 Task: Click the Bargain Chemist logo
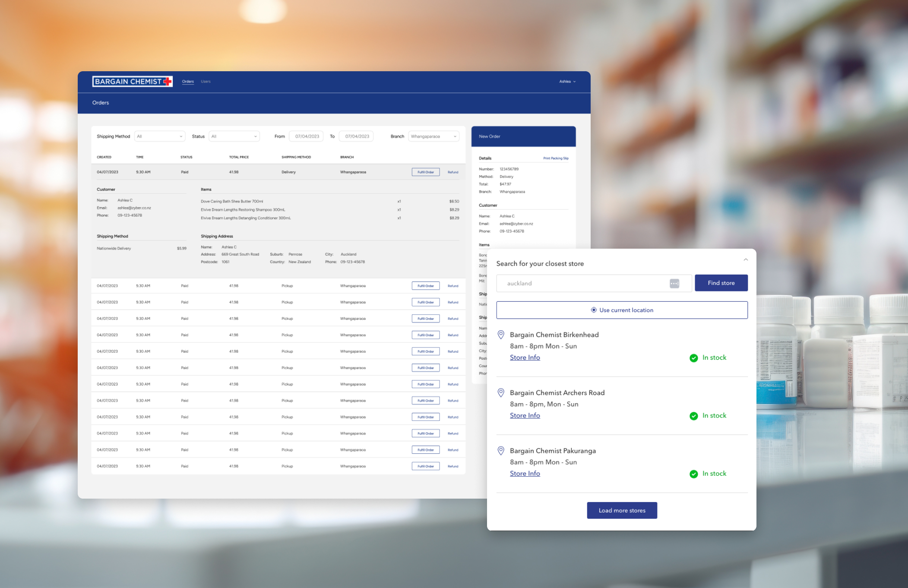click(132, 82)
